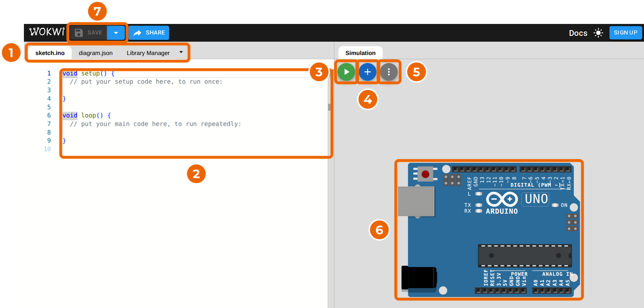Click line 3 in the code editor

195,90
